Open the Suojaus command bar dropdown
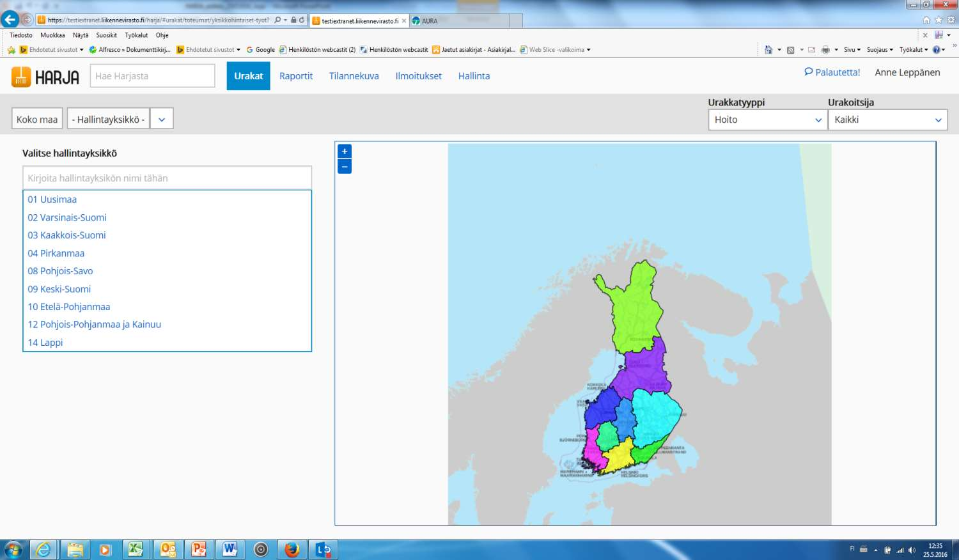959x560 pixels. click(880, 50)
